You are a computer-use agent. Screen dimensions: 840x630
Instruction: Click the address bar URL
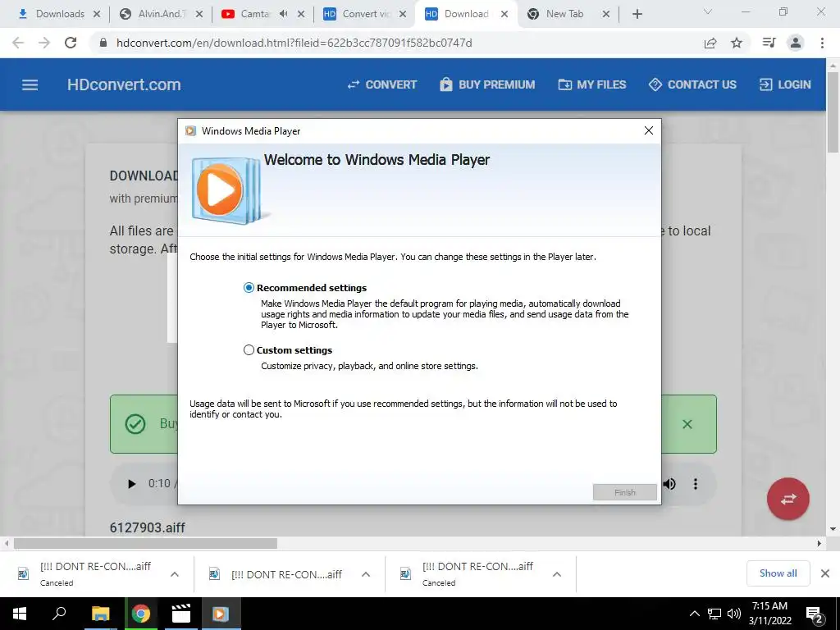click(294, 43)
